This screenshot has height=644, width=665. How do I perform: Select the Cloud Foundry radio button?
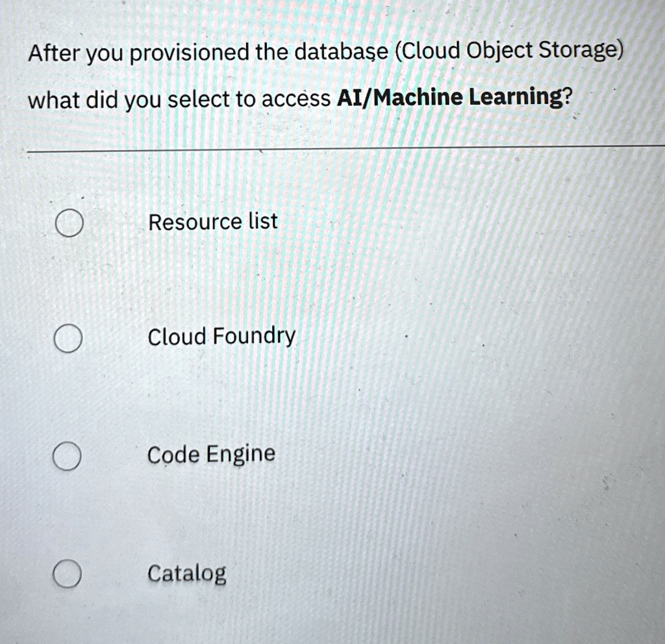(x=68, y=337)
